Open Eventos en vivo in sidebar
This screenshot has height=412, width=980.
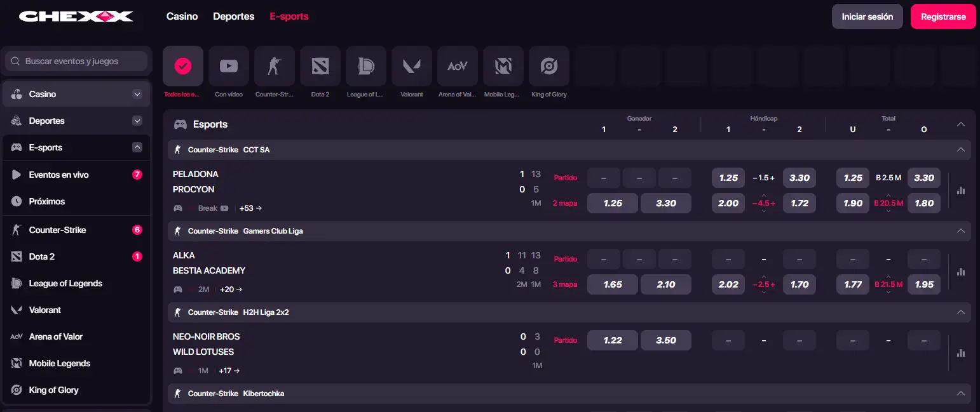click(76, 175)
